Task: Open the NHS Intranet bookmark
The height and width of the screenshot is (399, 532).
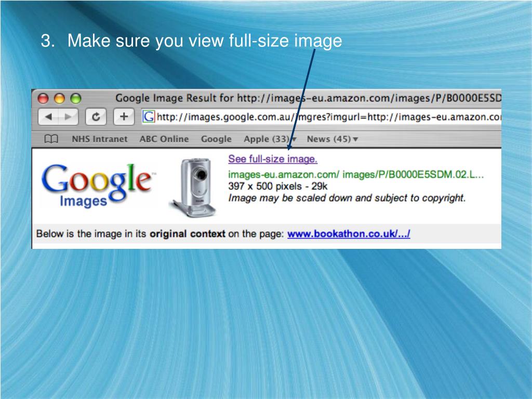Action: pos(99,139)
